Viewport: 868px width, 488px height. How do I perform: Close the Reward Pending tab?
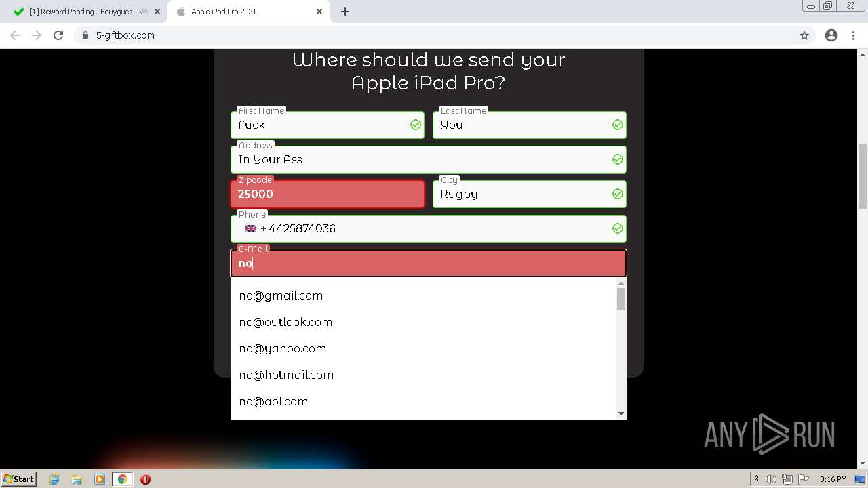point(157,12)
